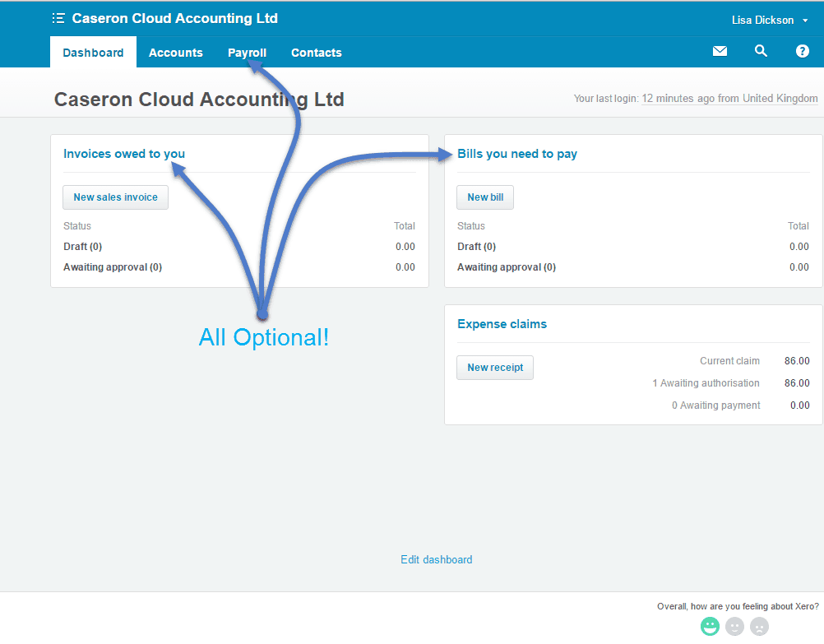824x644 pixels.
Task: Open the Contacts menu
Action: coord(317,53)
